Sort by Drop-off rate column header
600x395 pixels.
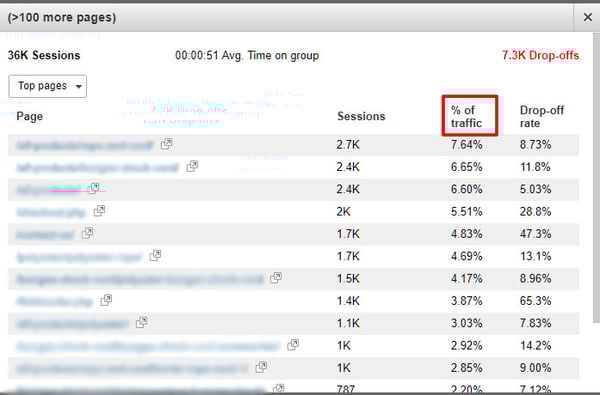541,116
